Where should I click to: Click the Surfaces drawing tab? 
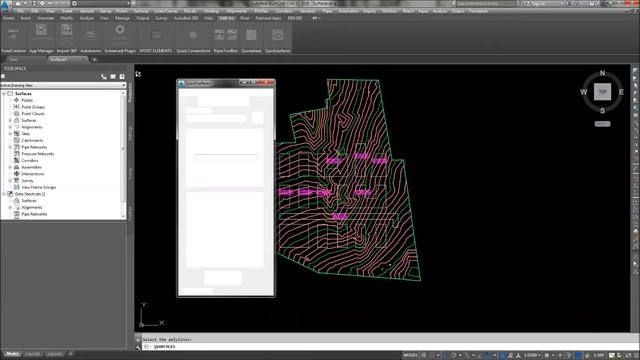[x=67, y=60]
